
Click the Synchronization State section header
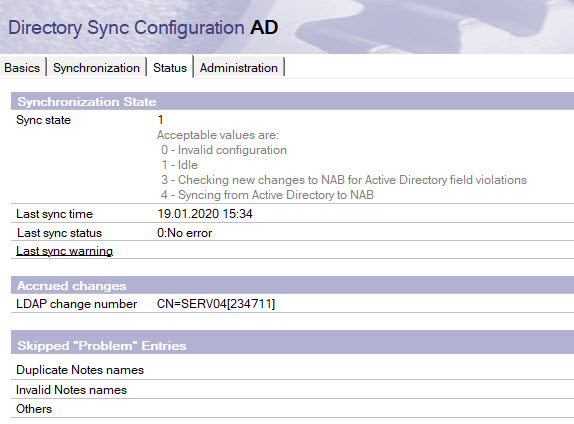click(292, 101)
